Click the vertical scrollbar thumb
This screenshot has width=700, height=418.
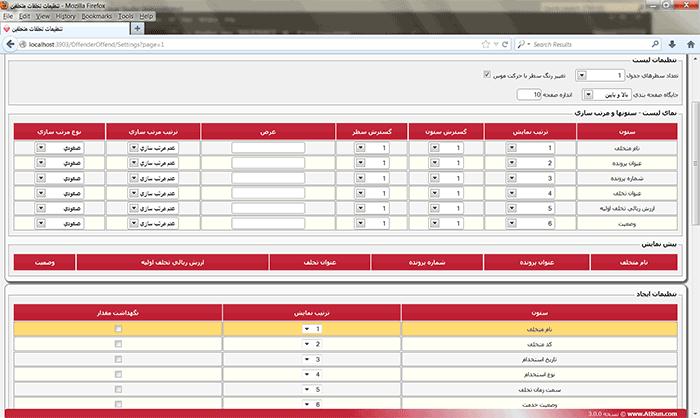tap(695, 163)
